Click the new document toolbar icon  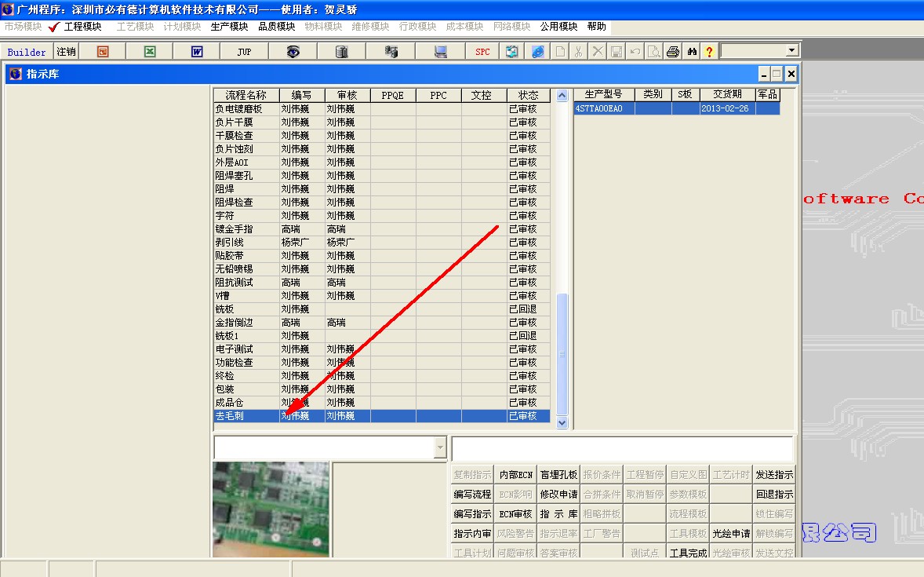click(560, 52)
